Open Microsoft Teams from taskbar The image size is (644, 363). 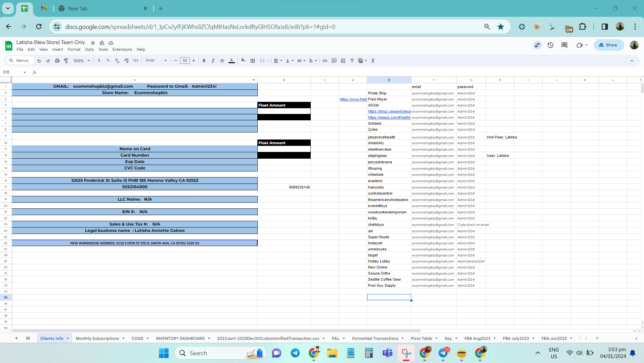[x=387, y=353]
